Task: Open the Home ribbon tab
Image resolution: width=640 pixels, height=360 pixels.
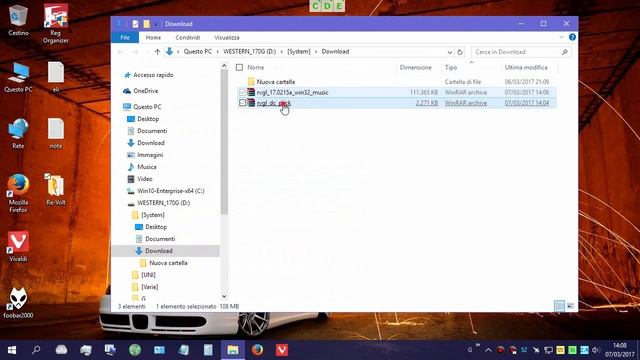Action: click(x=153, y=37)
